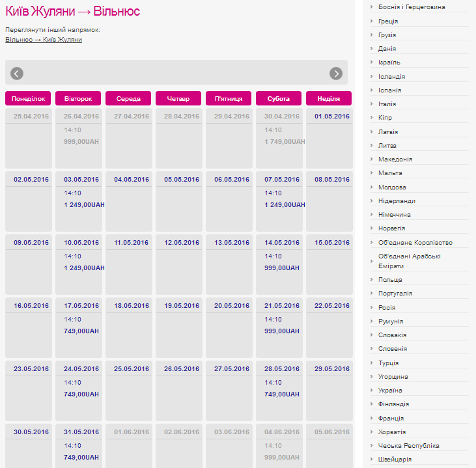The image size is (476, 468).
Task: Click the previous weeks arrow icon
Action: tap(17, 73)
